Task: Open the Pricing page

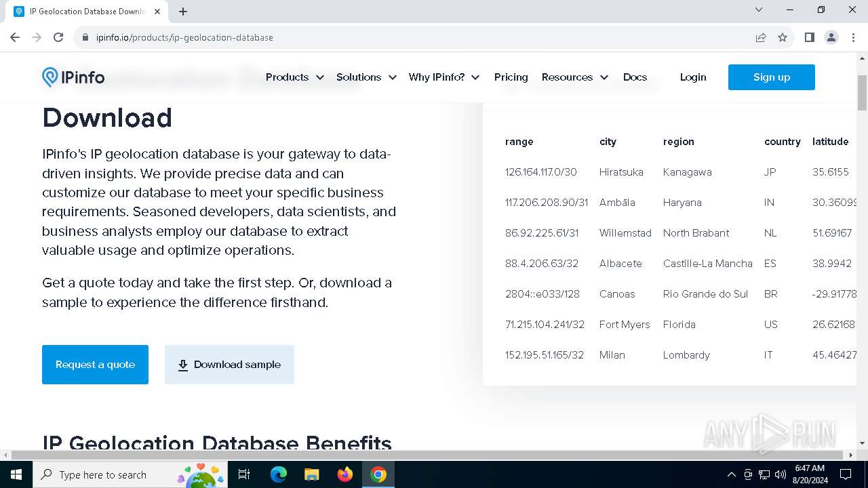Action: tap(511, 77)
